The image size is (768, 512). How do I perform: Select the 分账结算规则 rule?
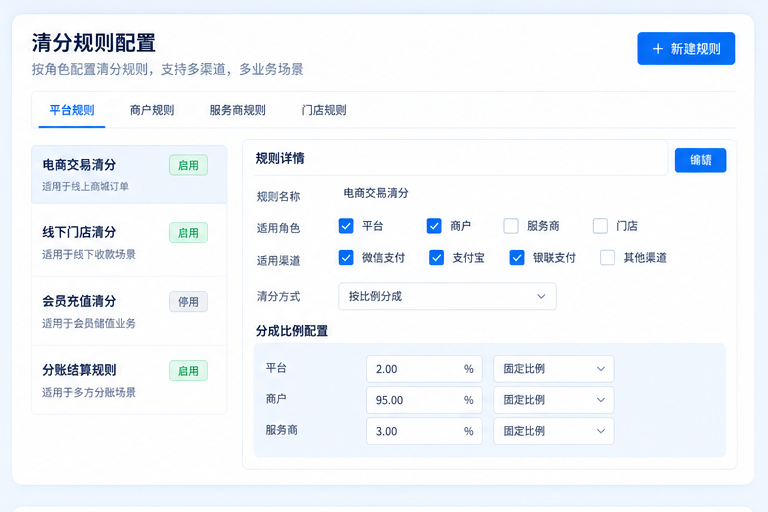[129, 380]
